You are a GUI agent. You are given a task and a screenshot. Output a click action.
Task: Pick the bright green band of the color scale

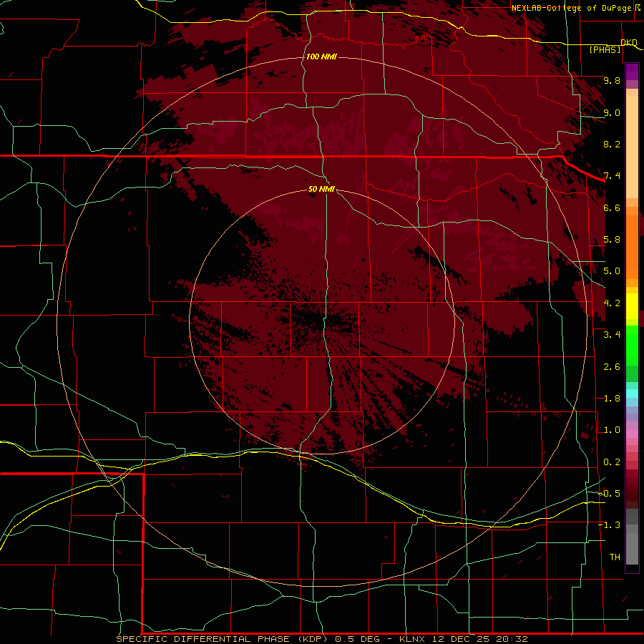[x=632, y=345]
